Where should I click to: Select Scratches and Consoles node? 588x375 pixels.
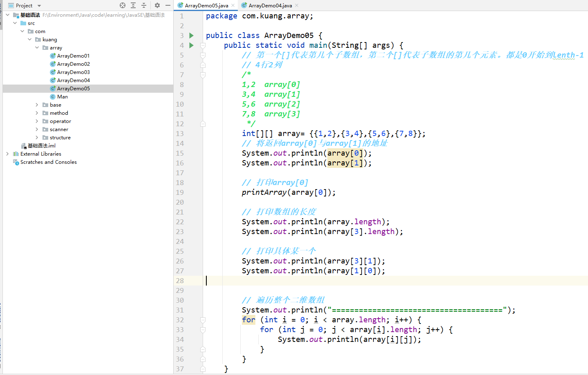coord(49,162)
